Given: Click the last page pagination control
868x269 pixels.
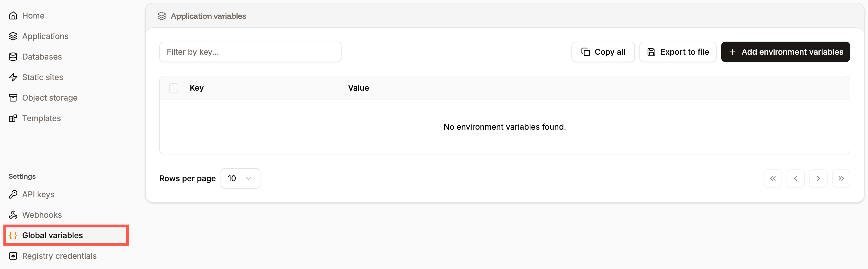Looking at the screenshot, I should click(x=841, y=178).
